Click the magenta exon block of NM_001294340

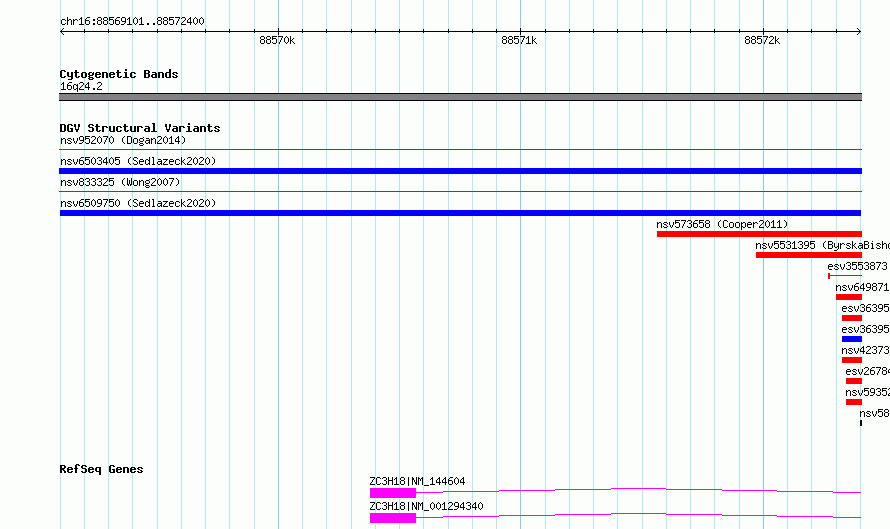(x=393, y=518)
